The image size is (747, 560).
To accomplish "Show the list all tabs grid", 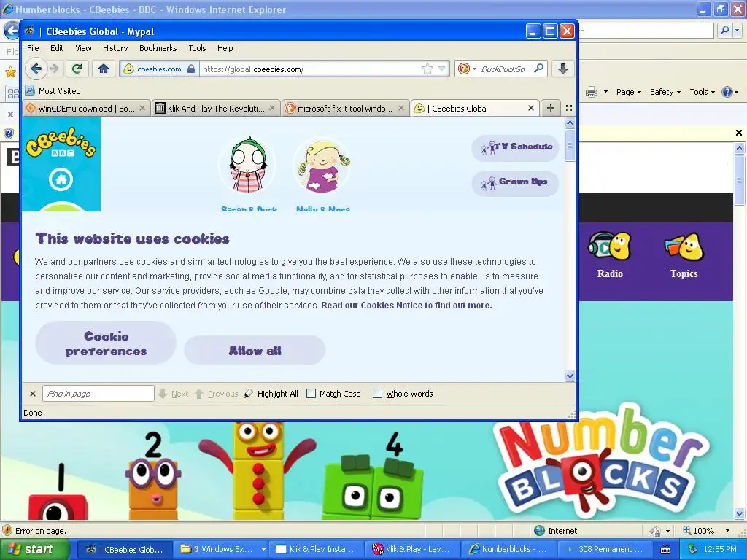I will 569,108.
